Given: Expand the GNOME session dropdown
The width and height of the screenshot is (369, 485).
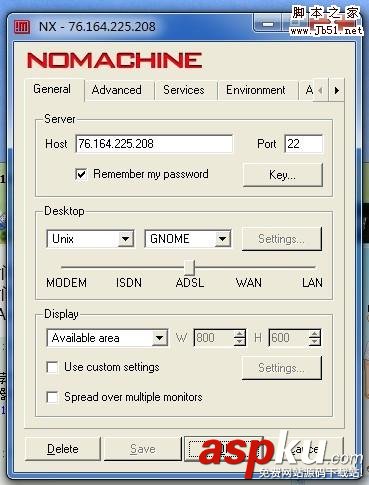Looking at the screenshot, I should point(222,239).
